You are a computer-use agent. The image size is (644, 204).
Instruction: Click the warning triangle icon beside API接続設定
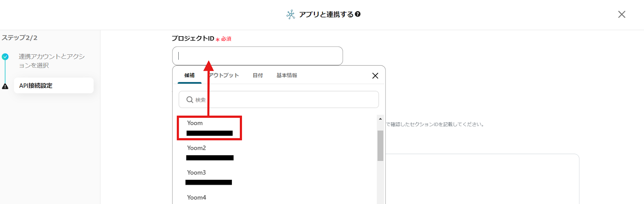(5, 86)
